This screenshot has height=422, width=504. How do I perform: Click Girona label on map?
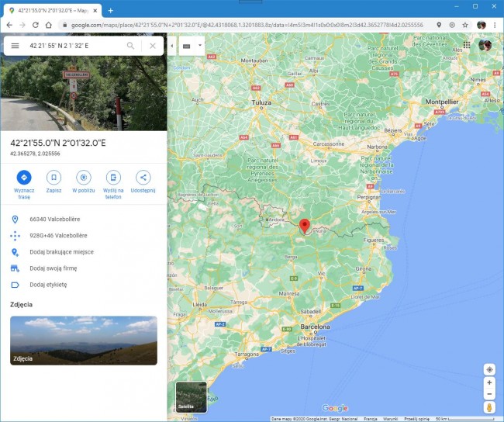364,268
